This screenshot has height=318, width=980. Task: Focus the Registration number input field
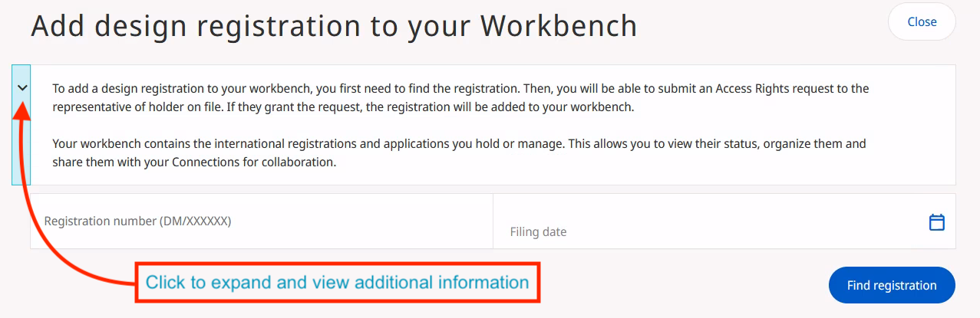click(x=261, y=221)
